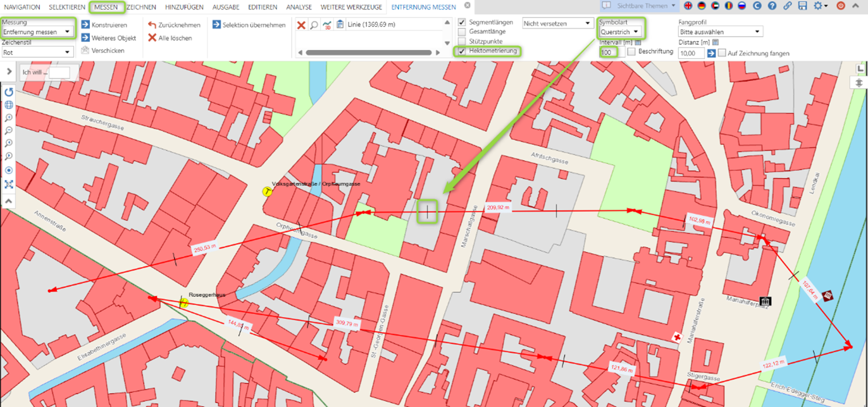The image size is (868, 407).
Task: Open the 3D profile chart icon
Action: coord(327,25)
